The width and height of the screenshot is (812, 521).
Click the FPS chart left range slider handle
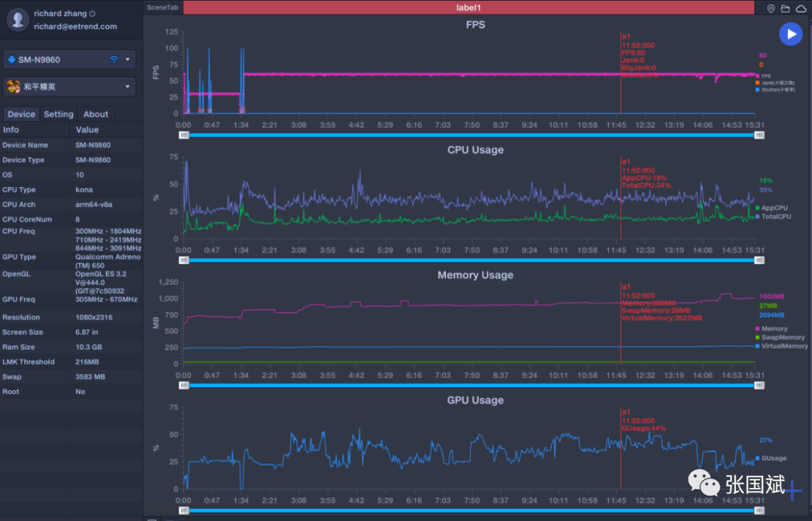183,135
